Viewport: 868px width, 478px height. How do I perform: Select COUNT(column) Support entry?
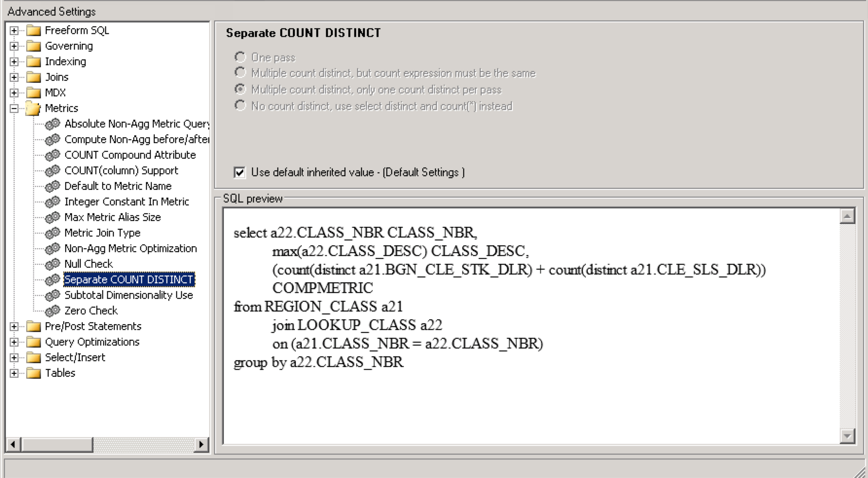(121, 170)
